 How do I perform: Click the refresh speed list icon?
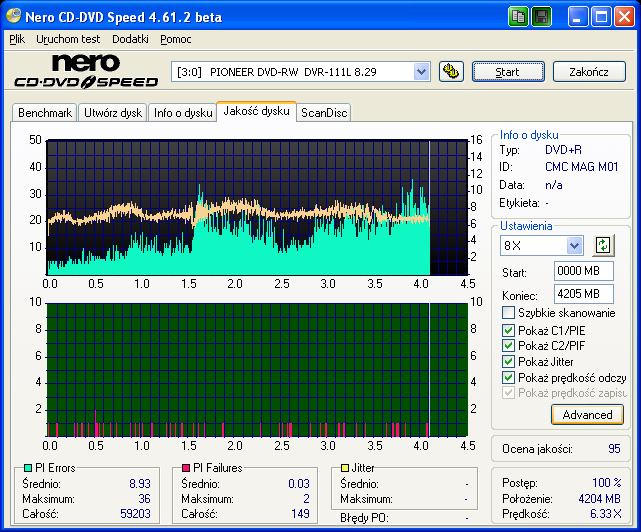(x=603, y=246)
